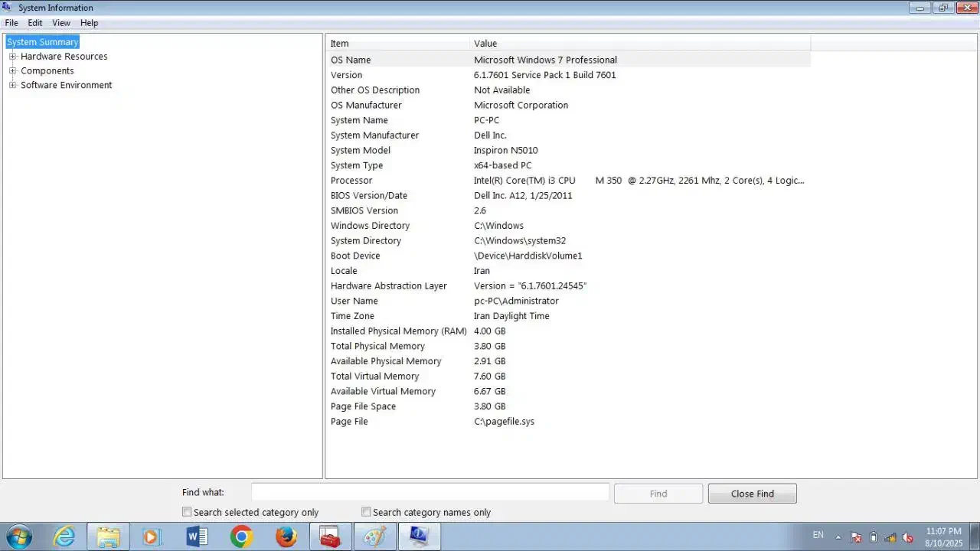Enable Search category names only checkbox
Viewport: 980px width, 551px height.
366,512
